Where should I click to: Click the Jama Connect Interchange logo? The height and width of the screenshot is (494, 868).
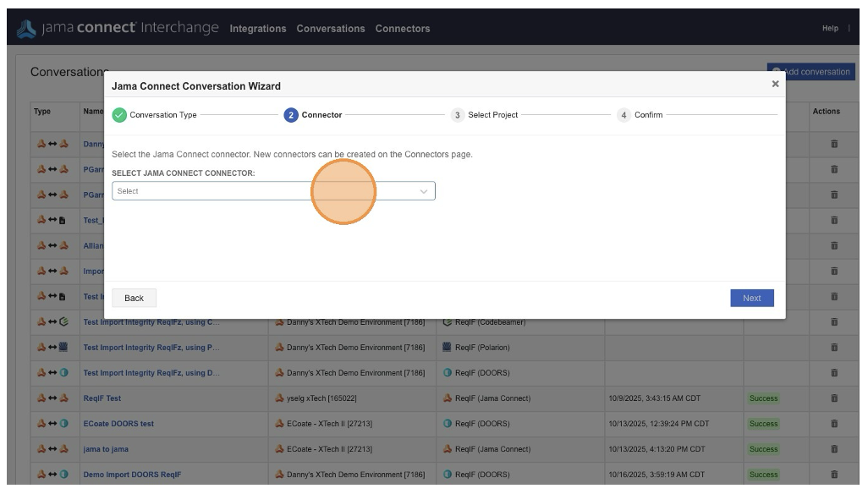[118, 28]
